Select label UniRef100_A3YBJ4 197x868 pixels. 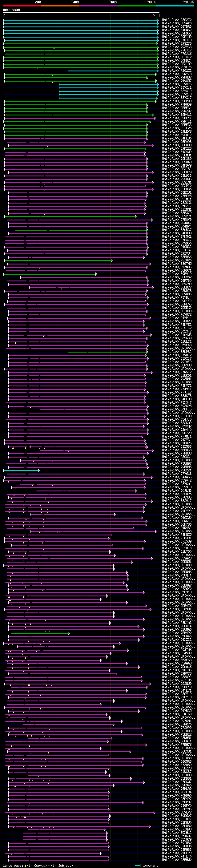177,297
